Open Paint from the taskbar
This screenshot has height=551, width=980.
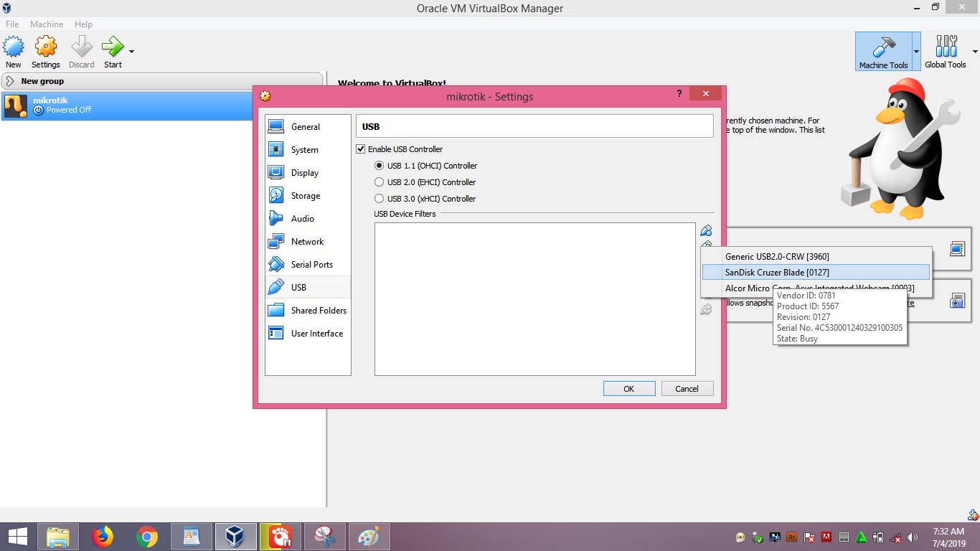point(369,537)
